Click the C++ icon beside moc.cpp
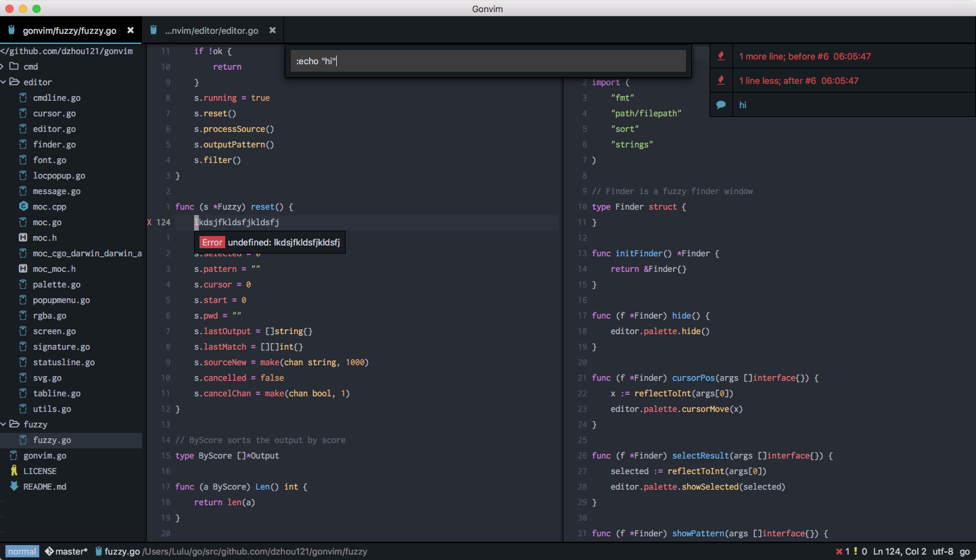 click(x=22, y=206)
